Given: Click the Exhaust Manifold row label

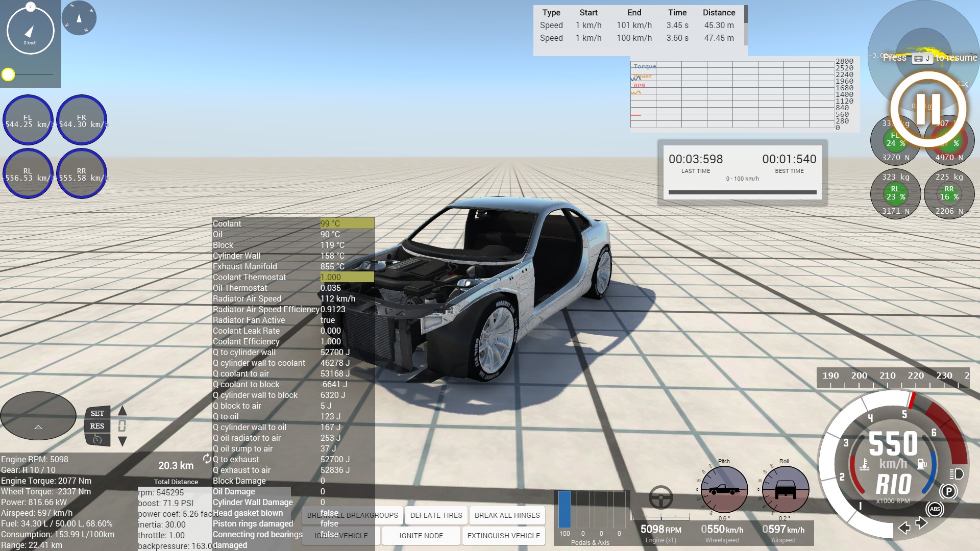Looking at the screenshot, I should point(245,266).
